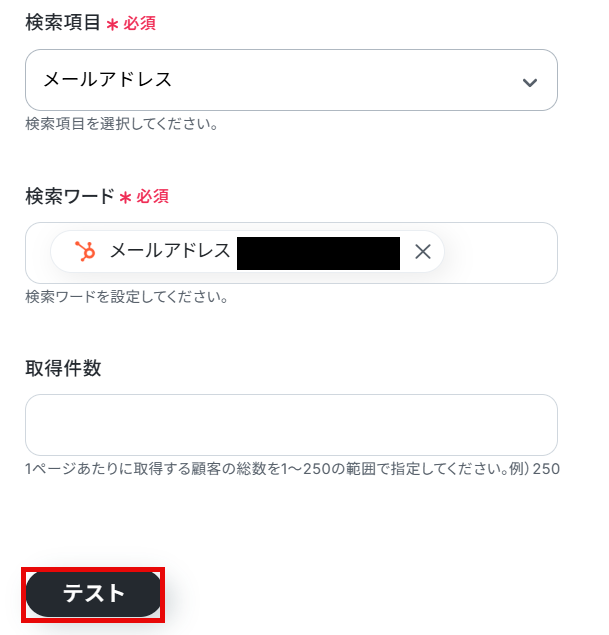Click the red asterisk beside 検索項目

(x=112, y=24)
